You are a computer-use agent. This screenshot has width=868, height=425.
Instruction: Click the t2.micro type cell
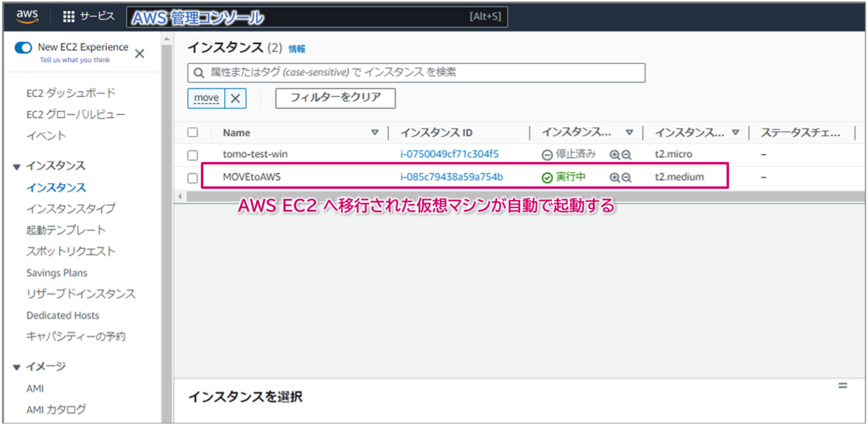coord(673,154)
